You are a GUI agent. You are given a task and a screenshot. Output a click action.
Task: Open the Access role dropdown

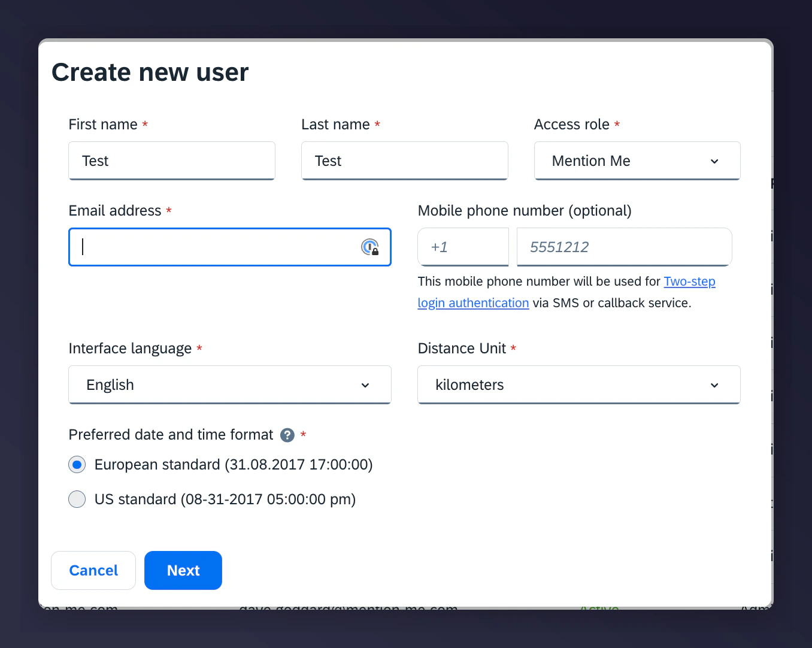coord(637,161)
